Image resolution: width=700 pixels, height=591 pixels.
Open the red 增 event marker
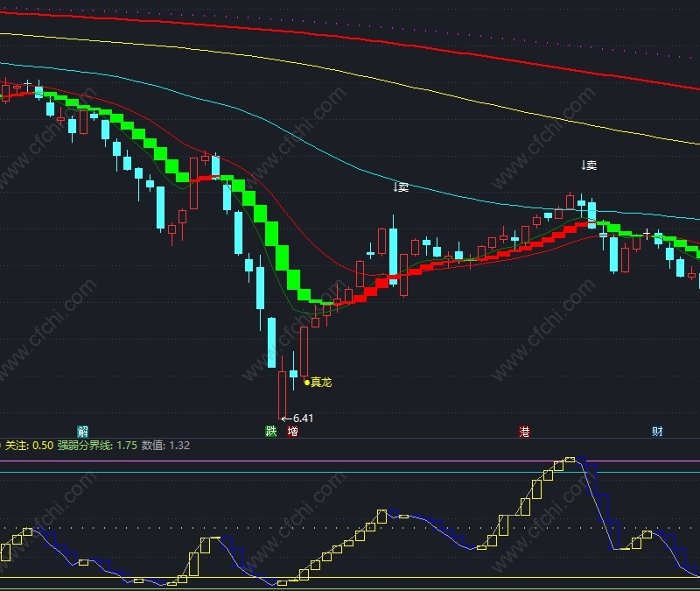tap(293, 432)
